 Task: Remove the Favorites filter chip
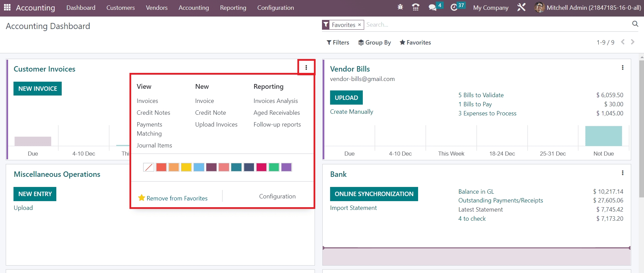pos(359,25)
